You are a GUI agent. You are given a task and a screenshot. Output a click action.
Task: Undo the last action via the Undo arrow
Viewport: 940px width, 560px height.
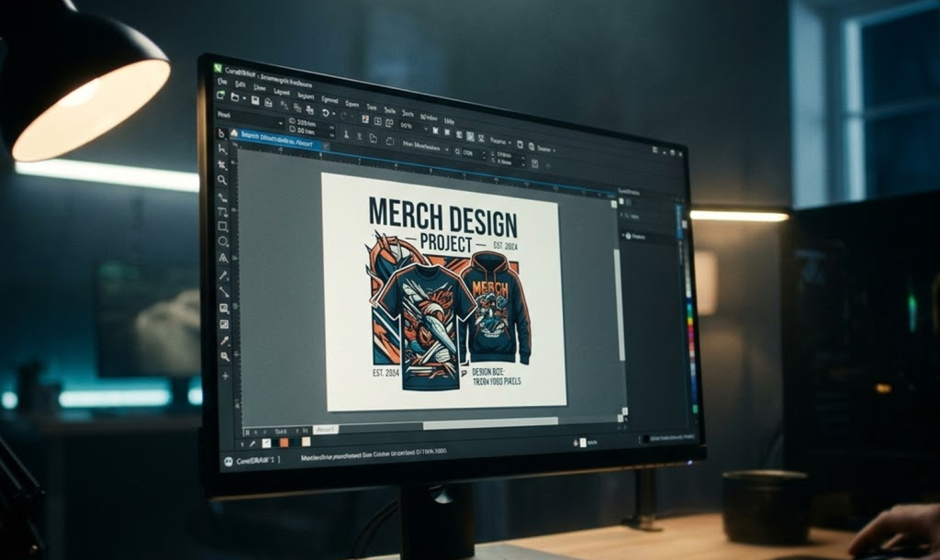[325, 113]
